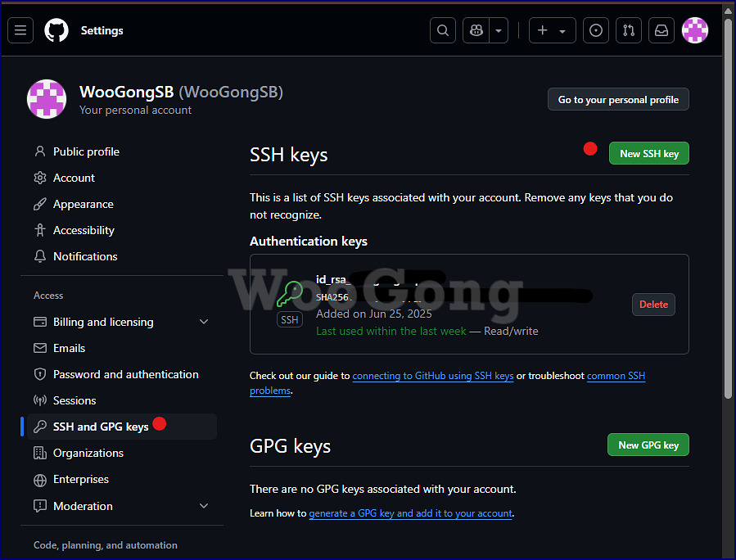
Task: Expand the Moderation chevron
Action: click(204, 506)
